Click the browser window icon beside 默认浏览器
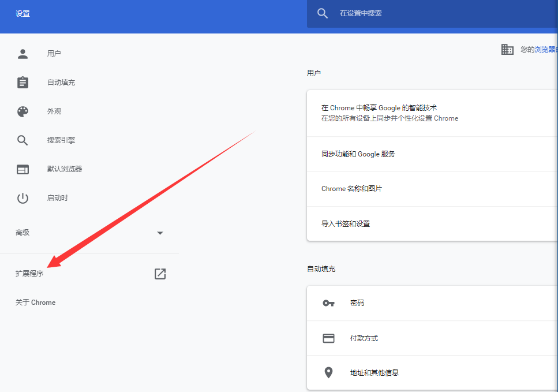The image size is (558, 392). (x=23, y=169)
